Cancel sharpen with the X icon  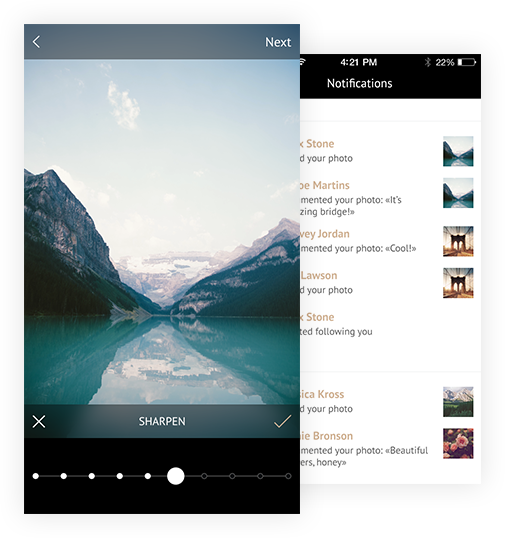tap(39, 421)
